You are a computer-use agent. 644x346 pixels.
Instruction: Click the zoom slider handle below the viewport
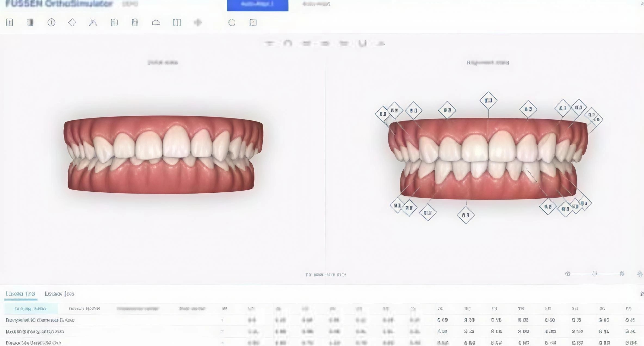click(x=595, y=274)
